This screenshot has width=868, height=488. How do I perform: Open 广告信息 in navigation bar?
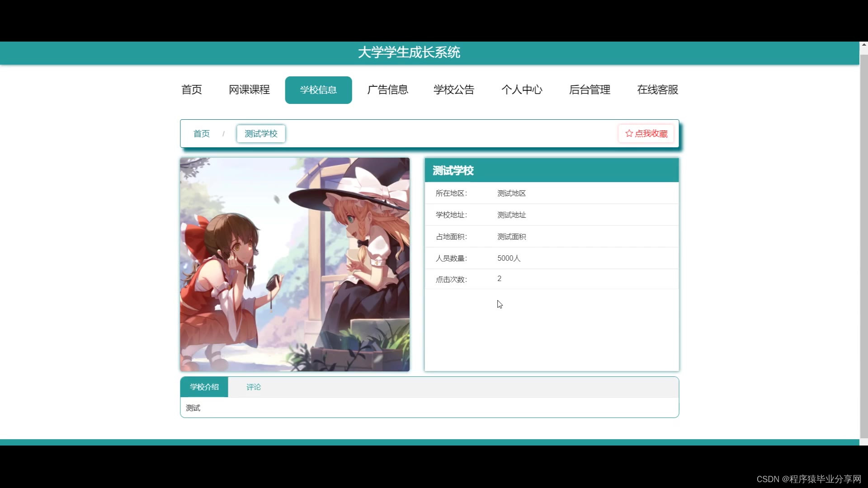[x=387, y=90]
